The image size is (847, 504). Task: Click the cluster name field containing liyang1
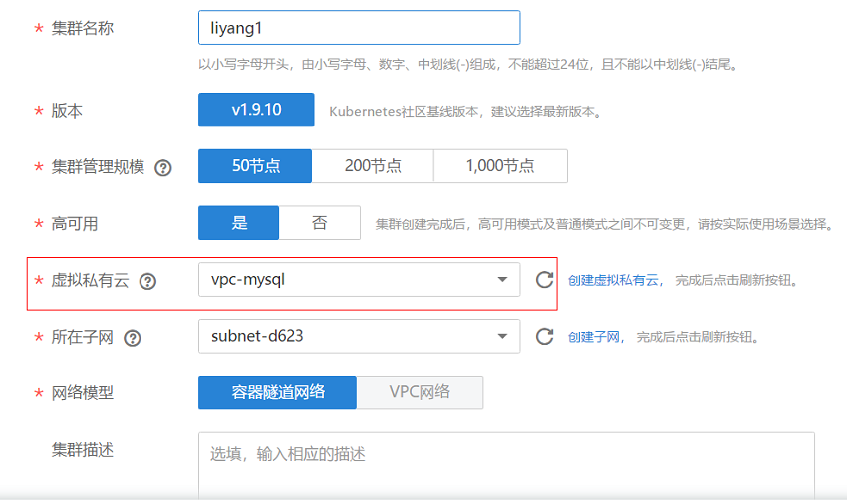(x=359, y=28)
